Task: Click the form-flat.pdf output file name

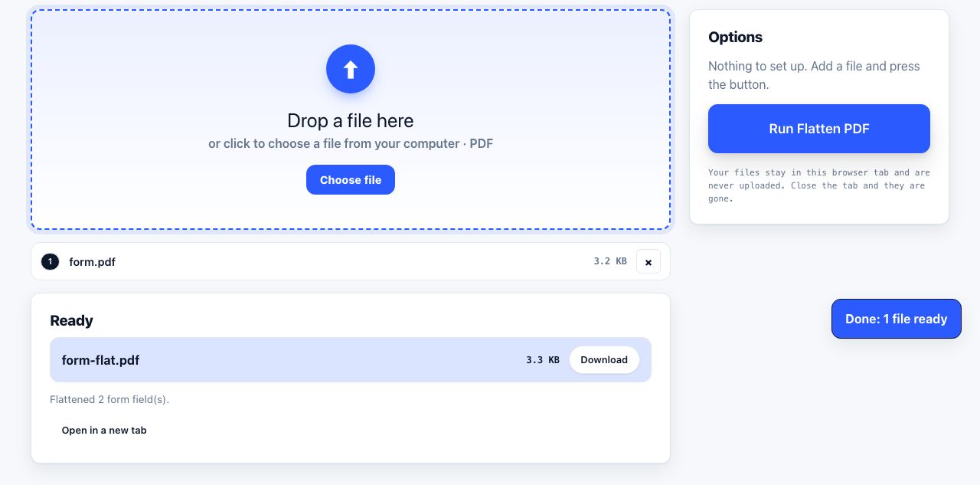Action: (x=101, y=360)
